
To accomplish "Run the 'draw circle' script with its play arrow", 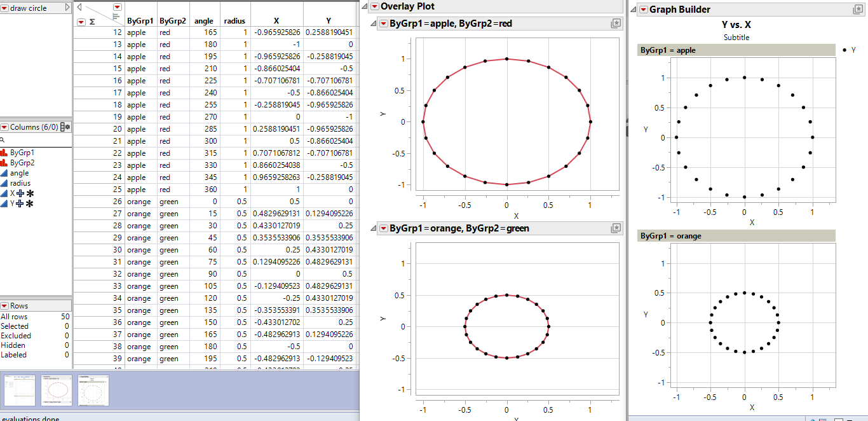I will click(68, 6).
